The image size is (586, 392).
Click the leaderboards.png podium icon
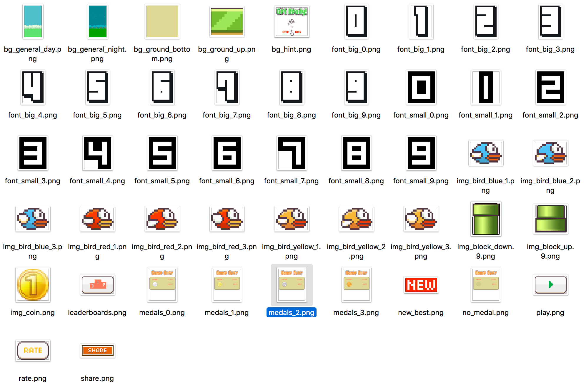click(97, 285)
